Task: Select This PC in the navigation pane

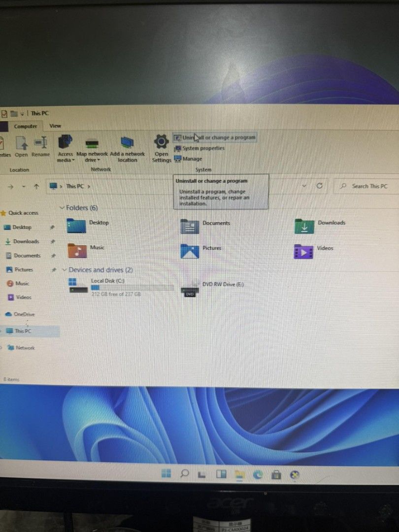Action: pos(23,331)
